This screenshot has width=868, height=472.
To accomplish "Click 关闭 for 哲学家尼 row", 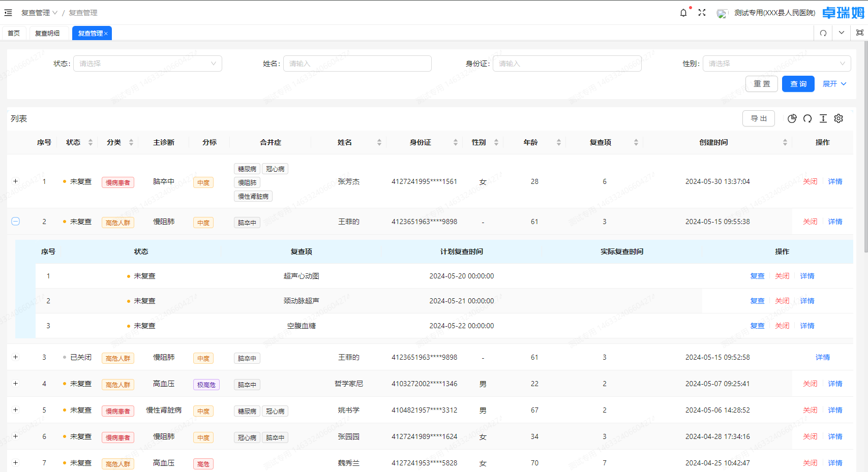I will click(810, 384).
